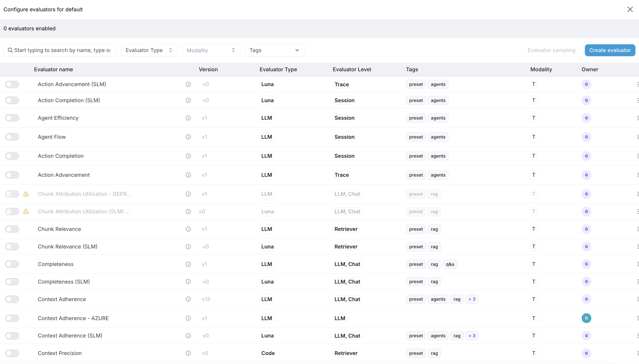Image resolution: width=639 pixels, height=364 pixels.
Task: Open kebab menu on Completeness v1 row
Action: (638, 264)
